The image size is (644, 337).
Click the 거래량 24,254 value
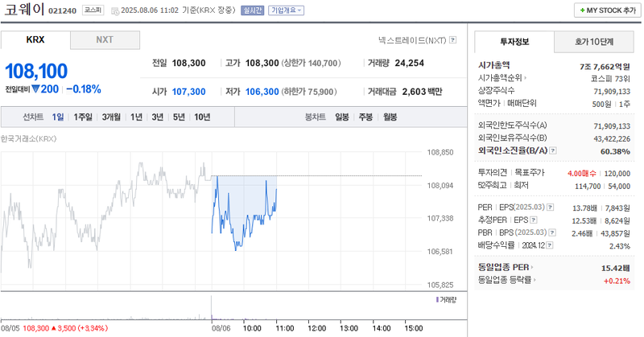[410, 64]
